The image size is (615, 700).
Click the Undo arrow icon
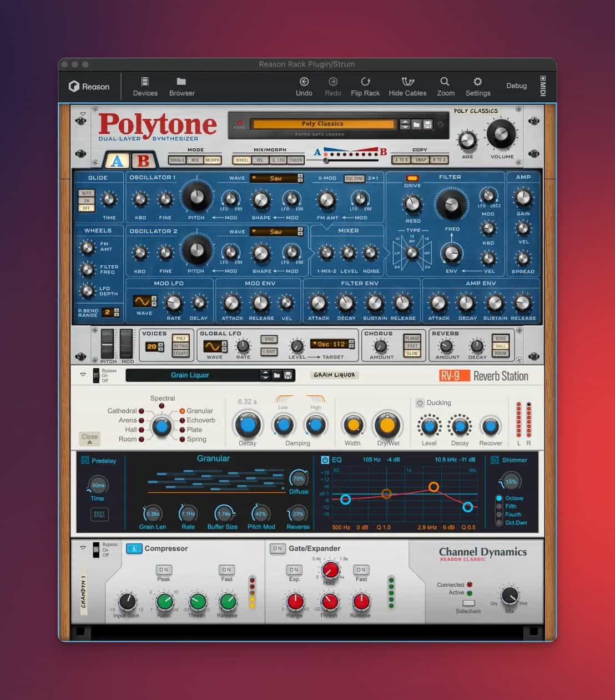pyautogui.click(x=304, y=82)
